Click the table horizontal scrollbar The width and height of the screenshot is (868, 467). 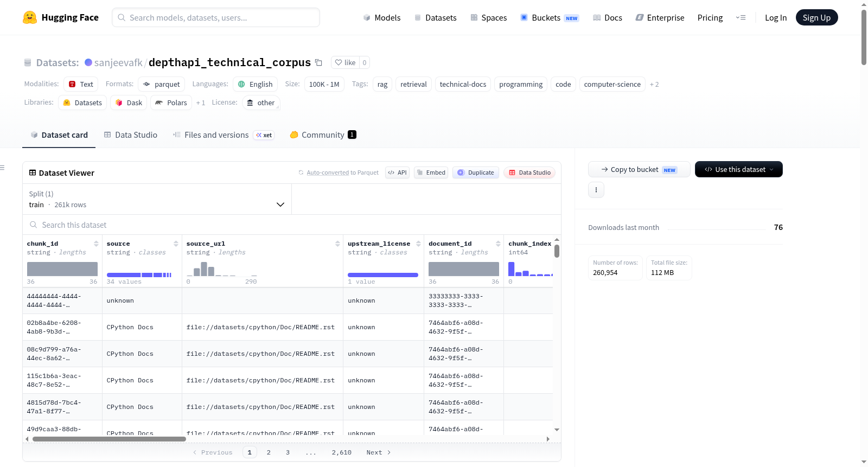(110, 439)
